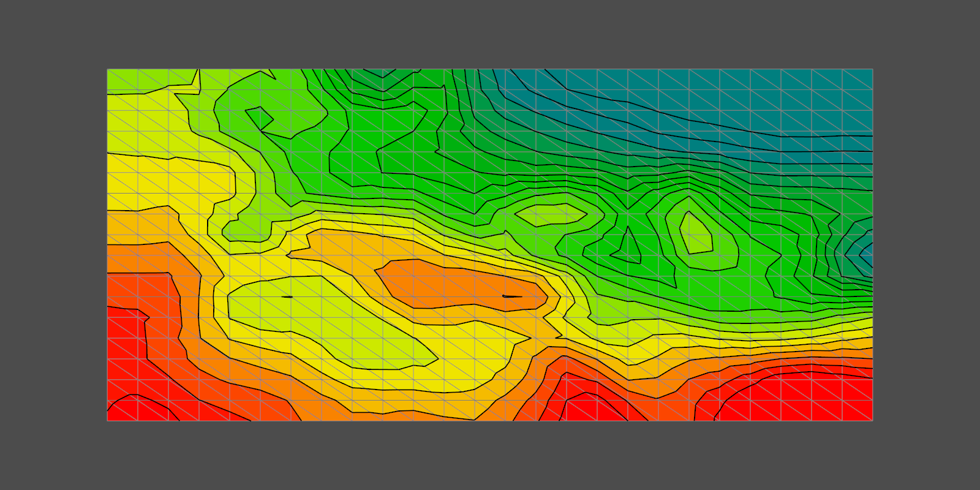
Task: Click the dark gray margin below the plot
Action: 490,456
